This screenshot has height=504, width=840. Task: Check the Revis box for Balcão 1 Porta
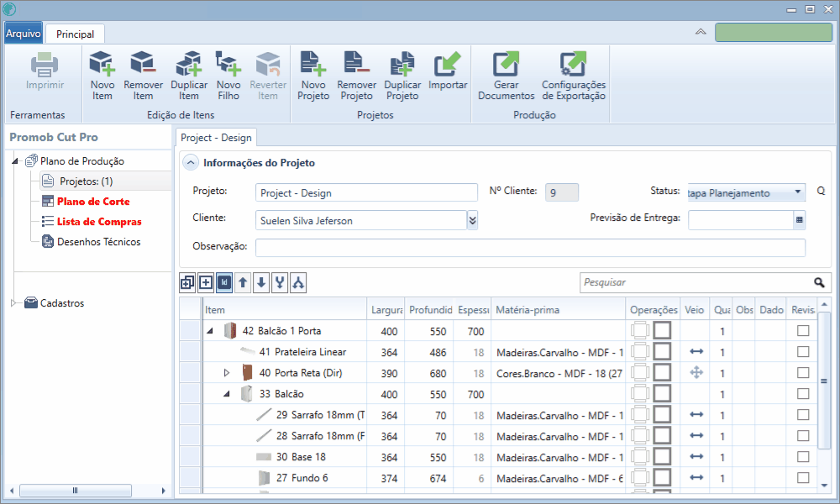[802, 330]
